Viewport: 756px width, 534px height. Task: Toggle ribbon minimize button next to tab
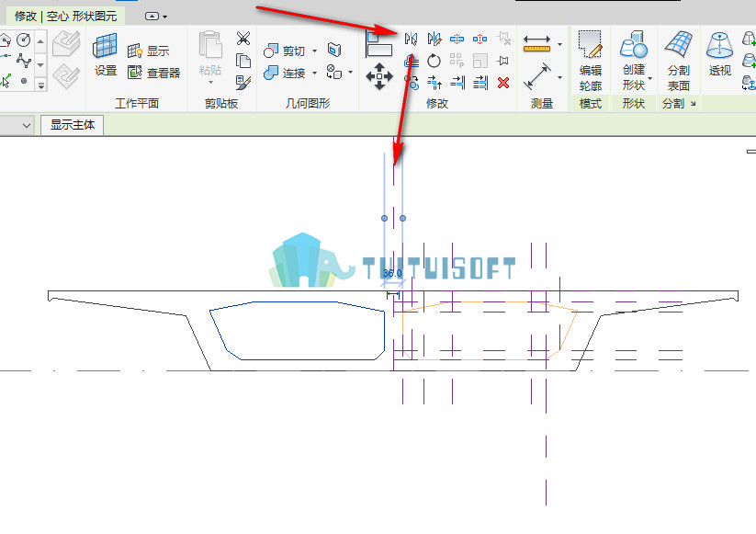coord(152,17)
